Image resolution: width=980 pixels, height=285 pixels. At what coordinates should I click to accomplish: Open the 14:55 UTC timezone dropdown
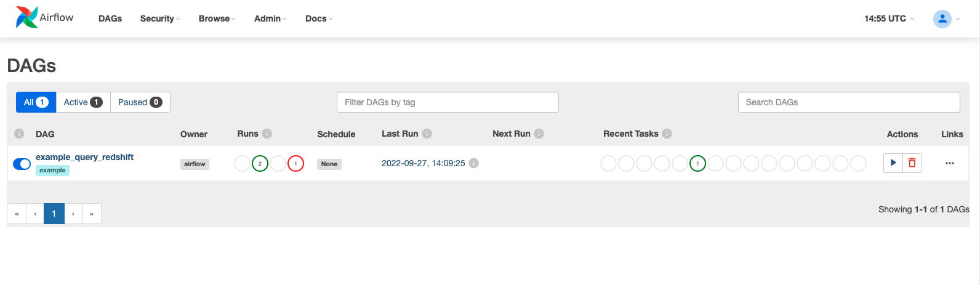[889, 18]
